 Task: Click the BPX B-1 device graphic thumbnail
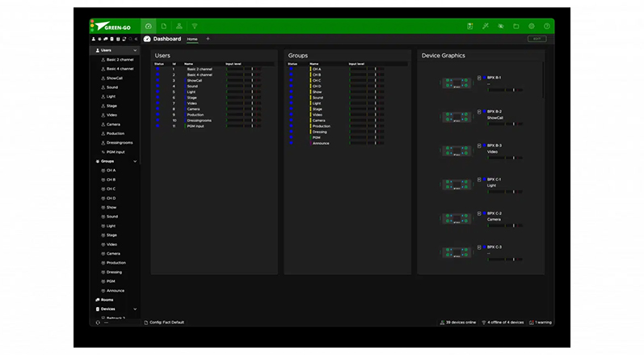point(457,83)
